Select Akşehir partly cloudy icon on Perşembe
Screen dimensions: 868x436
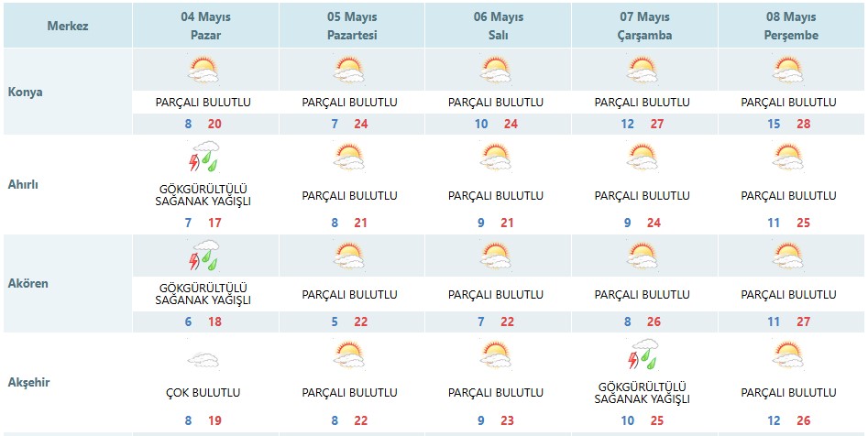788,354
